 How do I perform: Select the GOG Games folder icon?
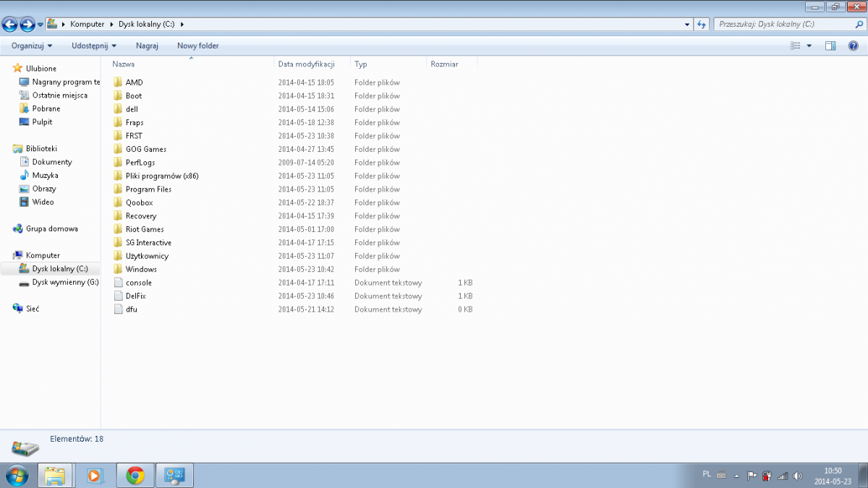coord(119,149)
